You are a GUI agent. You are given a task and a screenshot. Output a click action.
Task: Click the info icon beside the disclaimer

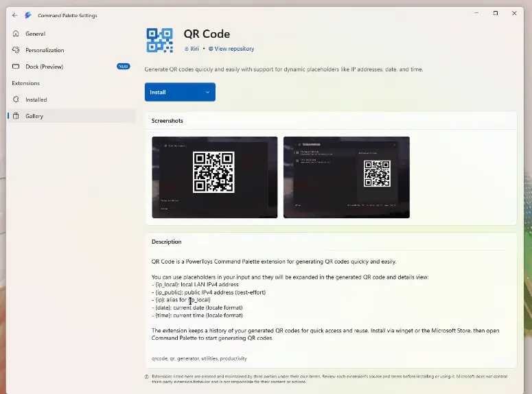(147, 377)
